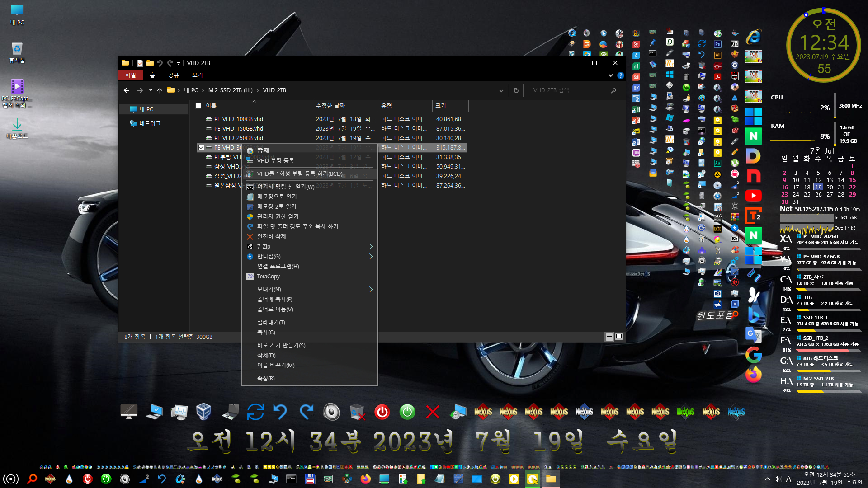Screen dimensions: 868x488
Task: Open the 내 PC desktop icon
Action: coord(17,14)
